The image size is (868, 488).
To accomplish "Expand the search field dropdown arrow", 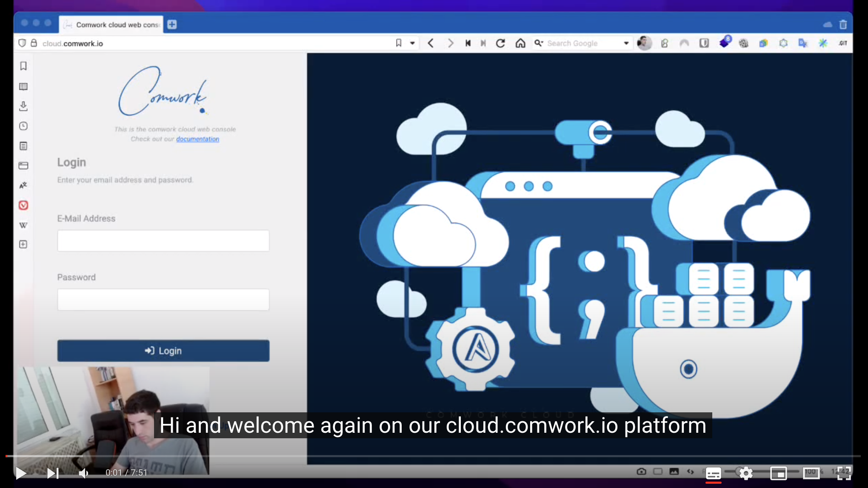I will (x=626, y=43).
